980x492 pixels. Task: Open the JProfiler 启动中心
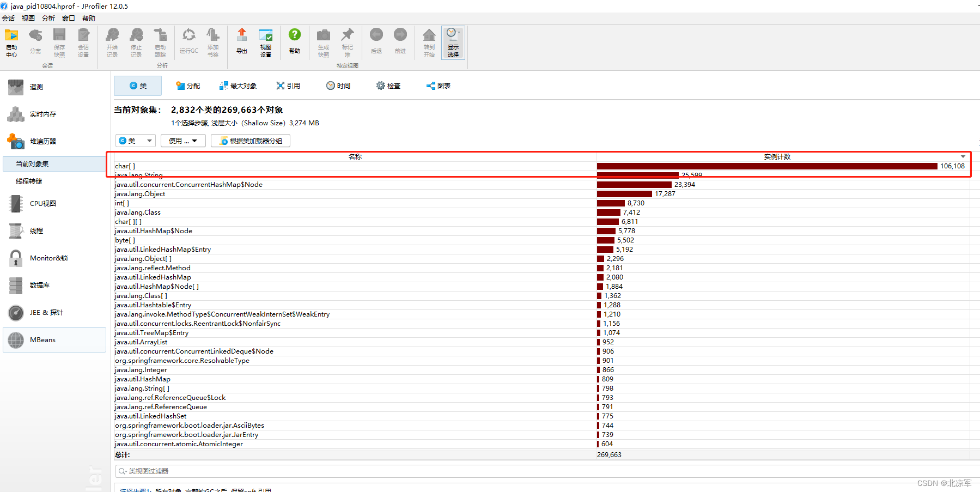11,42
